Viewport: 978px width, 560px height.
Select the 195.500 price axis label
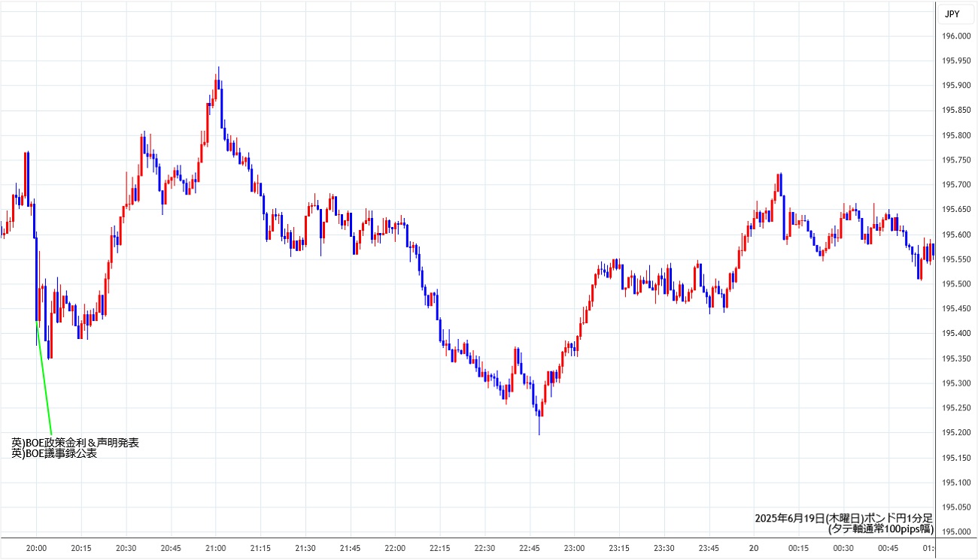pyautogui.click(x=957, y=284)
